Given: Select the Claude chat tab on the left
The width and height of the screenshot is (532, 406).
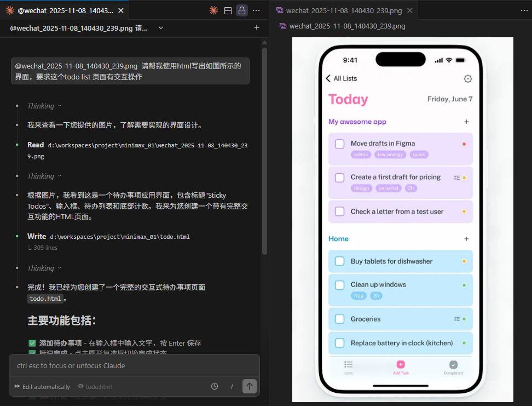Looking at the screenshot, I should (x=60, y=9).
